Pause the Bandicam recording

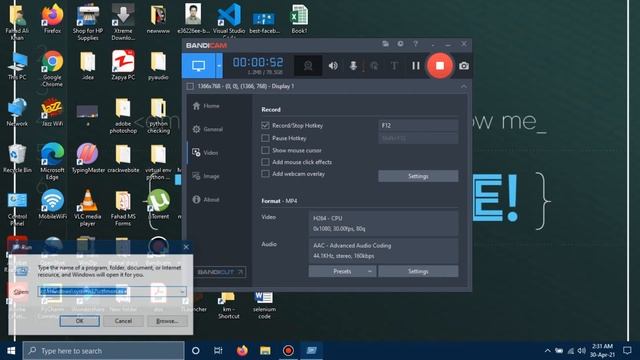point(416,66)
